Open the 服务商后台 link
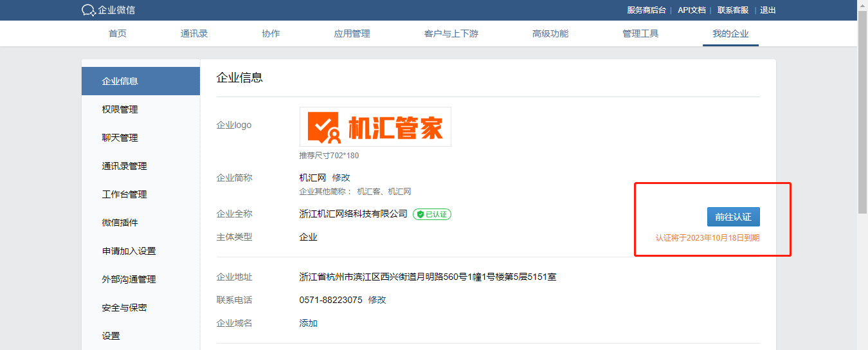Image resolution: width=868 pixels, height=350 pixels. pyautogui.click(x=646, y=10)
